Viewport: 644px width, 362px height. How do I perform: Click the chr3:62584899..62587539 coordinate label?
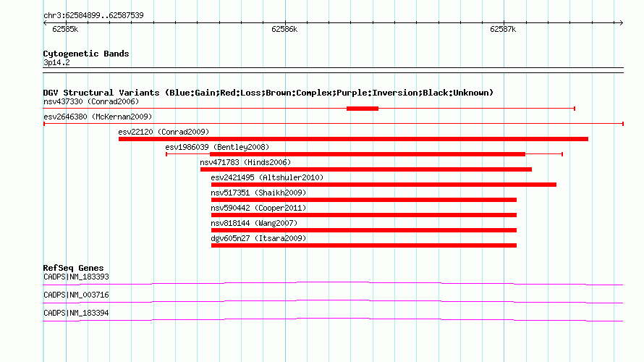click(x=93, y=16)
